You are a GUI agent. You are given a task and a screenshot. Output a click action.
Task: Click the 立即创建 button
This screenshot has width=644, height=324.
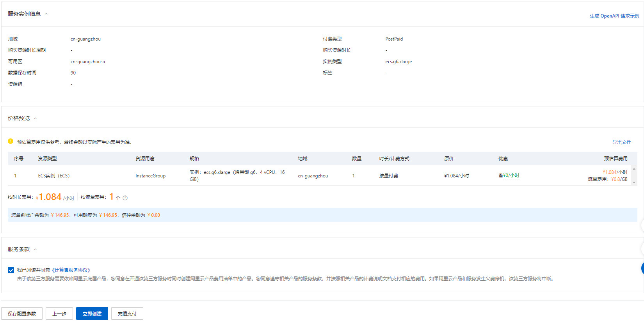[92, 313]
